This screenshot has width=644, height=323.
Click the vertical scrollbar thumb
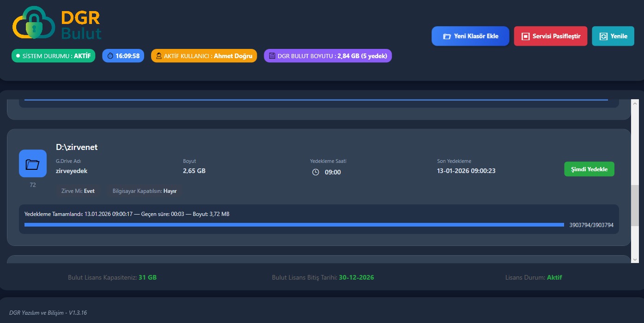635,205
